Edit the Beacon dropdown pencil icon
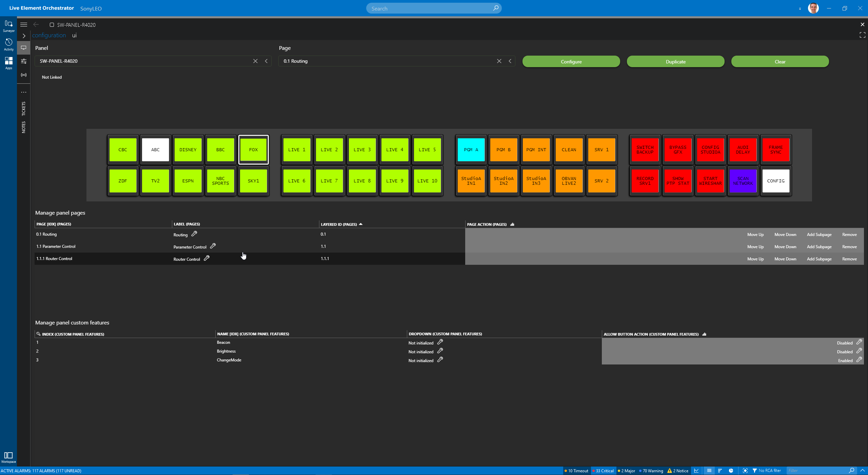This screenshot has height=475, width=868. 440,342
